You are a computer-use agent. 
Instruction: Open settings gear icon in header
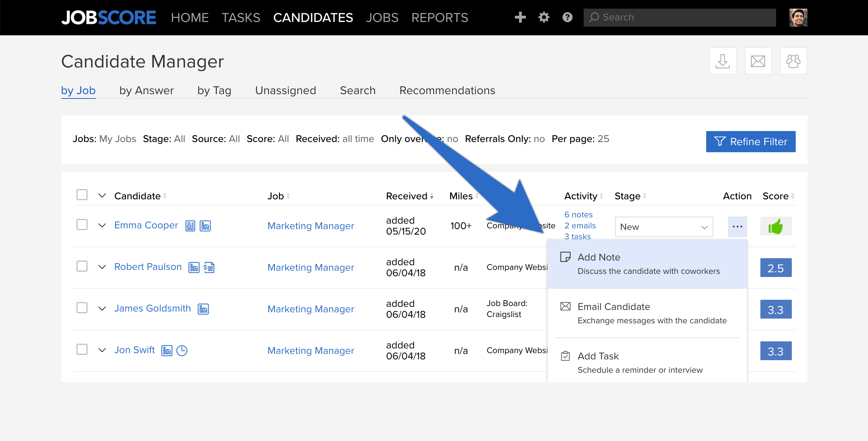coord(544,17)
